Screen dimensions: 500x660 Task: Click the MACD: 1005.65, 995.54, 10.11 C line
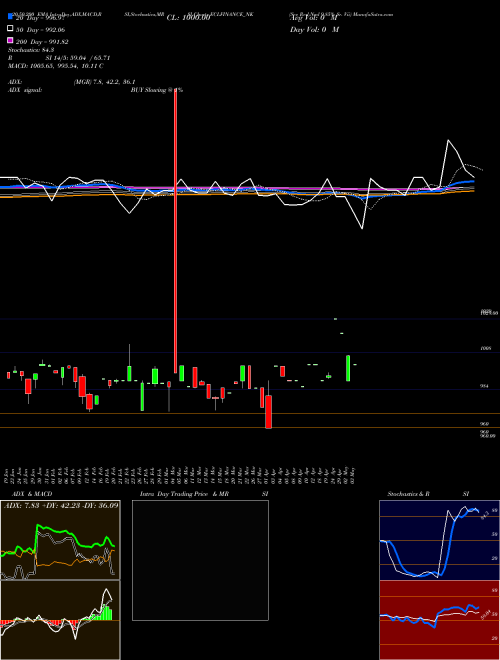pyautogui.click(x=56, y=66)
